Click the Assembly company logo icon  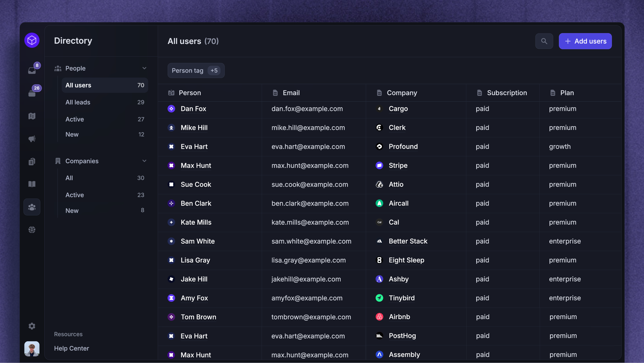coord(379,354)
